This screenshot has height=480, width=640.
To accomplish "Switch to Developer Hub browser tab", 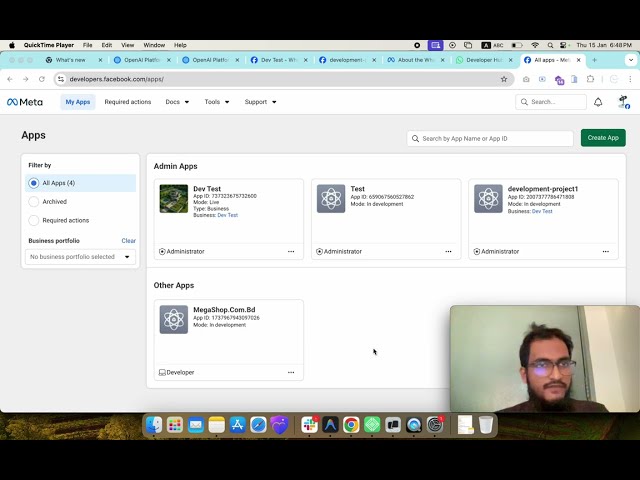I will tap(482, 60).
